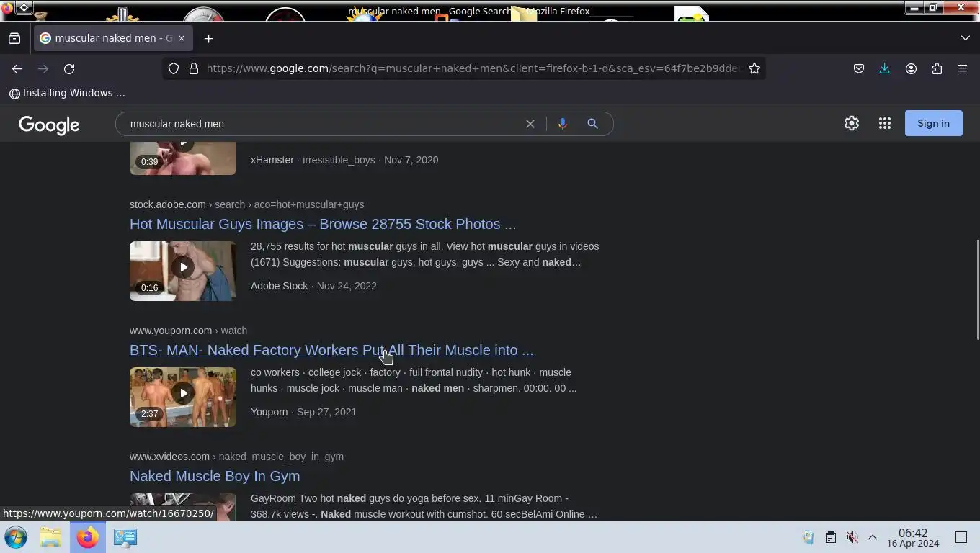Image resolution: width=980 pixels, height=553 pixels.
Task: Open Firefox application hamburger menu
Action: coord(963,68)
